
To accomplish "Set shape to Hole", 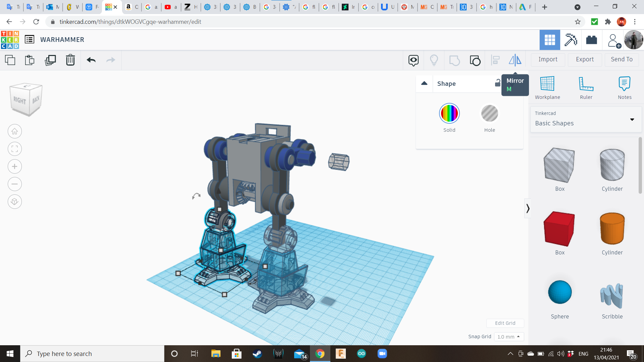I will (x=489, y=114).
